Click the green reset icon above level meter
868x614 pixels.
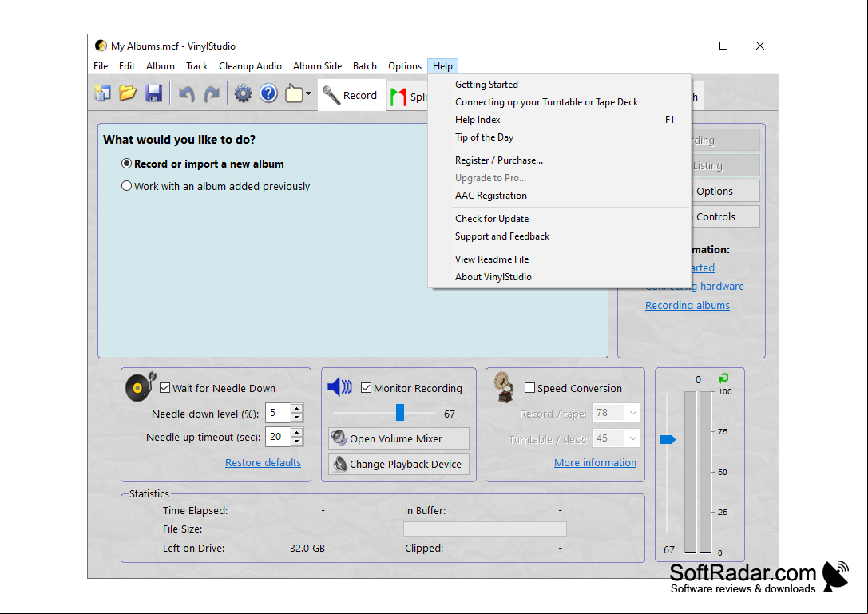pos(723,378)
